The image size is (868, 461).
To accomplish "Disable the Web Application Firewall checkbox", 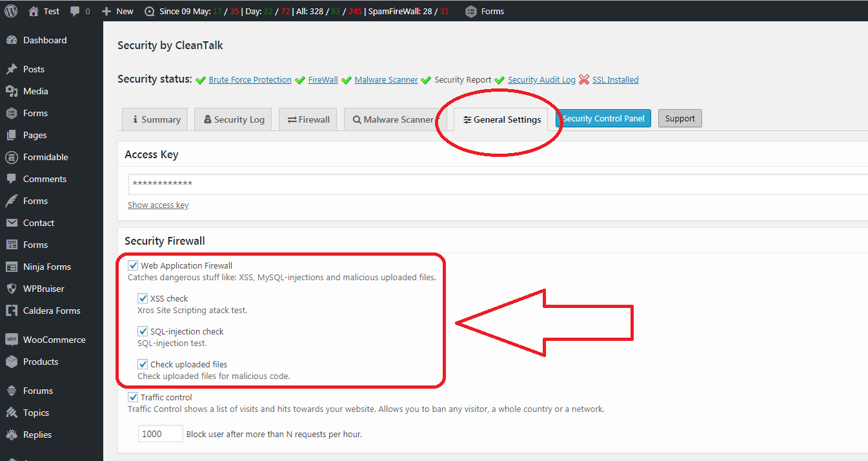I will coord(133,265).
